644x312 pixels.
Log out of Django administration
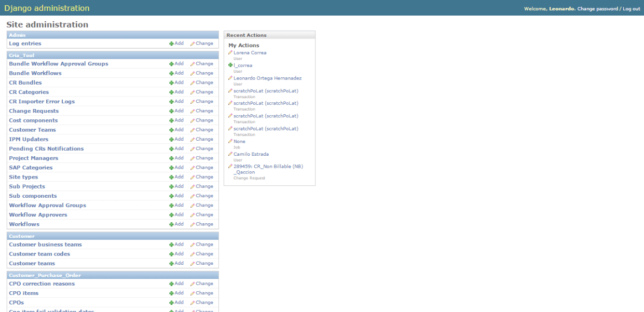tap(632, 9)
